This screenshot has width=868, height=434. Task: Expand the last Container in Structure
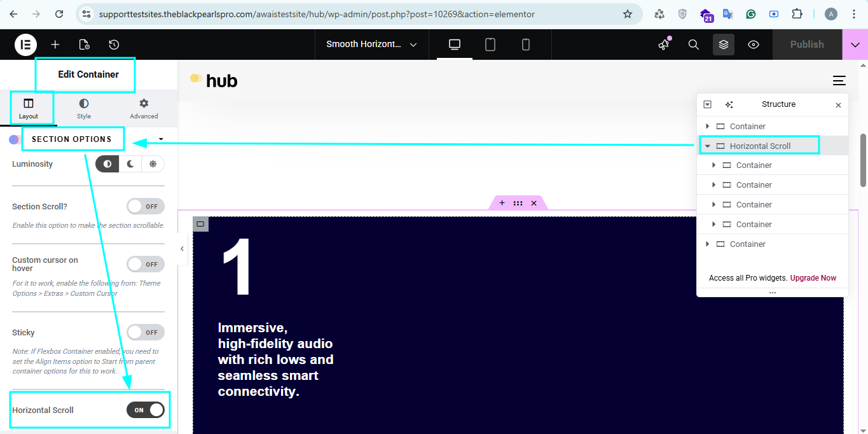point(707,244)
